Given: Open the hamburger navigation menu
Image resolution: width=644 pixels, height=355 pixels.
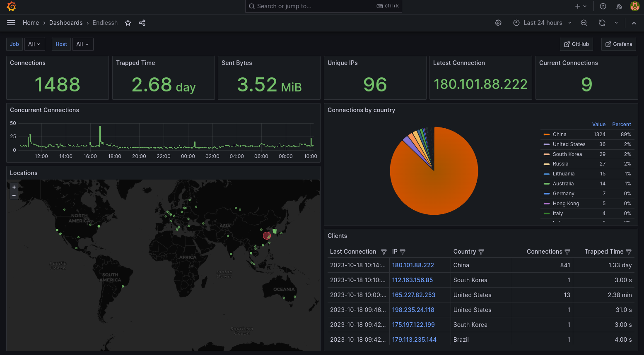Looking at the screenshot, I should 11,23.
